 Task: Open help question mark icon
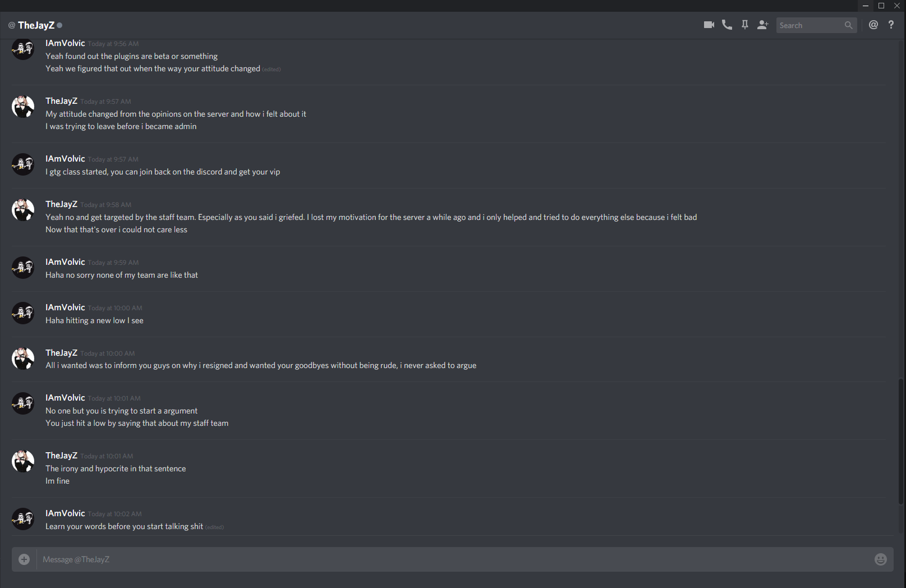(x=891, y=25)
